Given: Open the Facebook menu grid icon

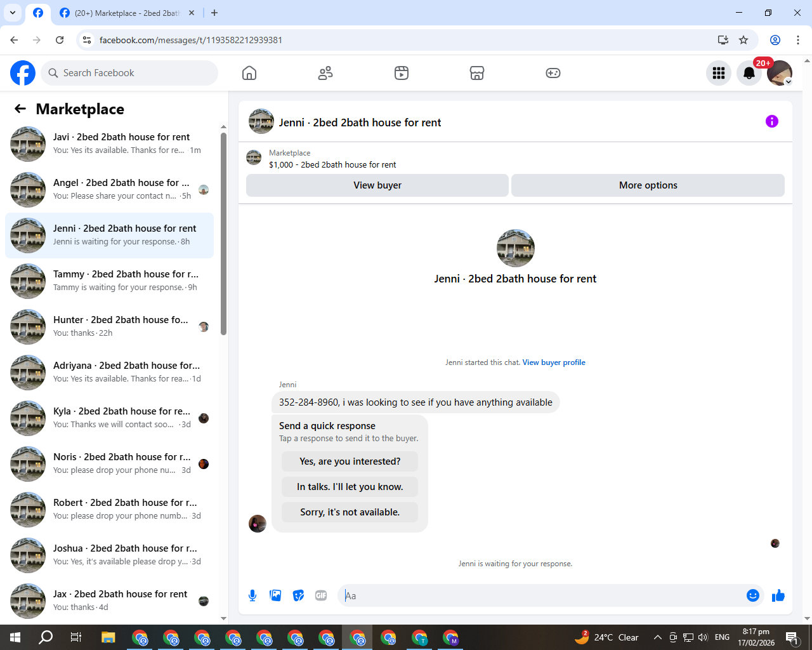Looking at the screenshot, I should [719, 73].
